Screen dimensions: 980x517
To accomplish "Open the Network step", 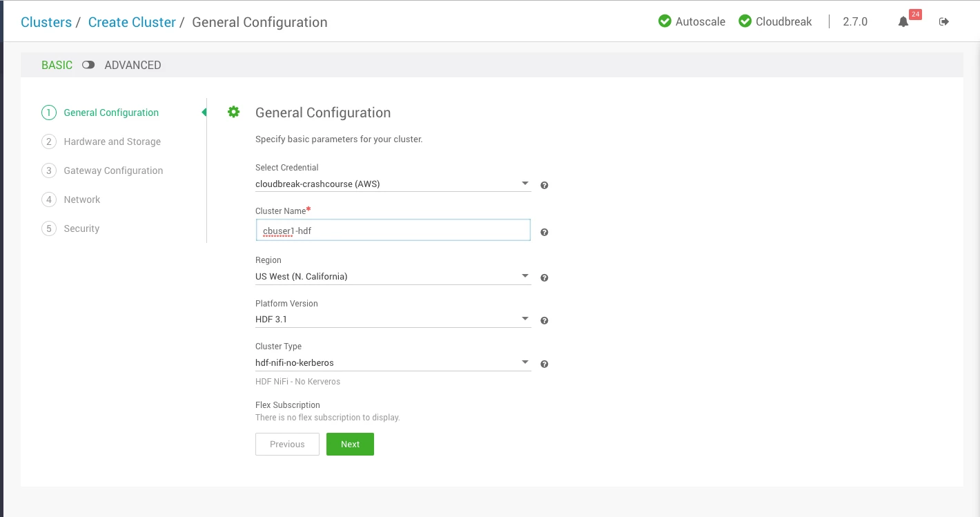I will coord(82,199).
